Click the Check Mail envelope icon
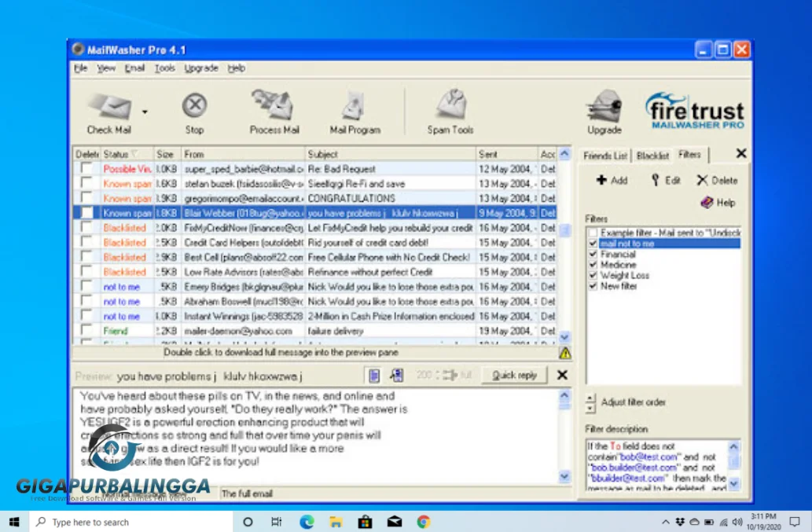The width and height of the screenshot is (812, 532). click(x=109, y=106)
